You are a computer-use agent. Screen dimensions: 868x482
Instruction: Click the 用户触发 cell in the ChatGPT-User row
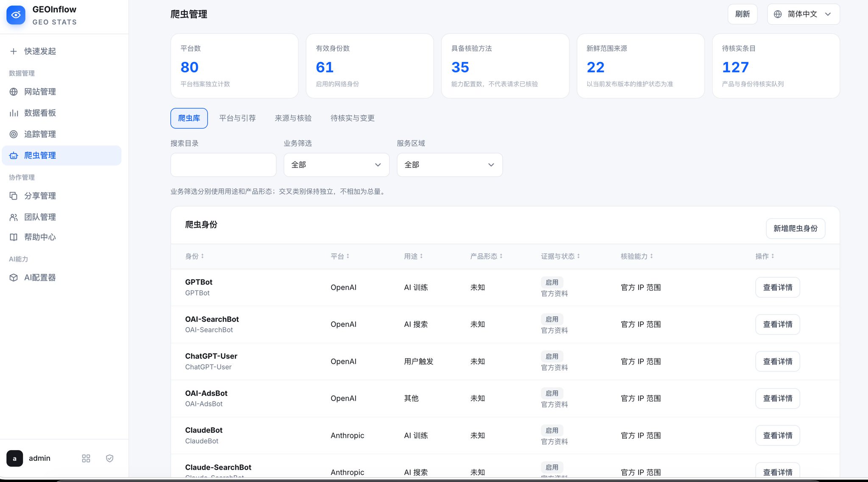click(x=419, y=362)
